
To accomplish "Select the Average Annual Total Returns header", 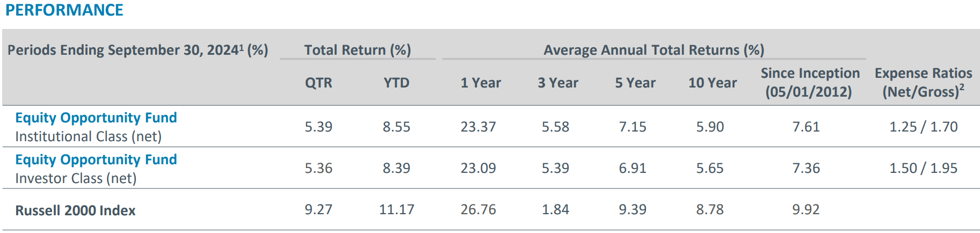I will [x=654, y=50].
